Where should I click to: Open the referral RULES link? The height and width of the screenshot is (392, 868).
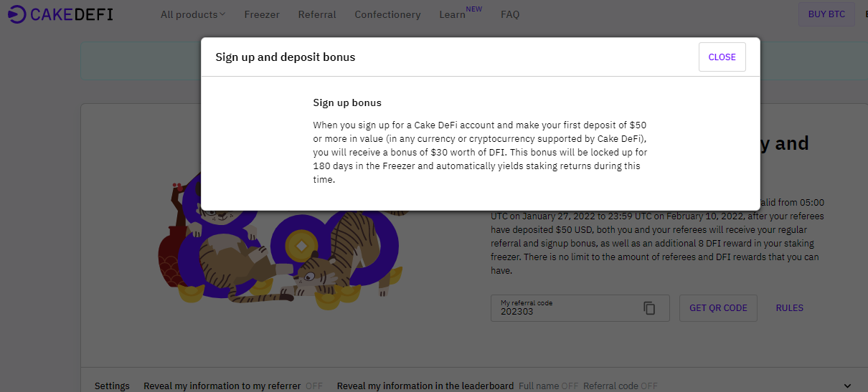click(789, 308)
